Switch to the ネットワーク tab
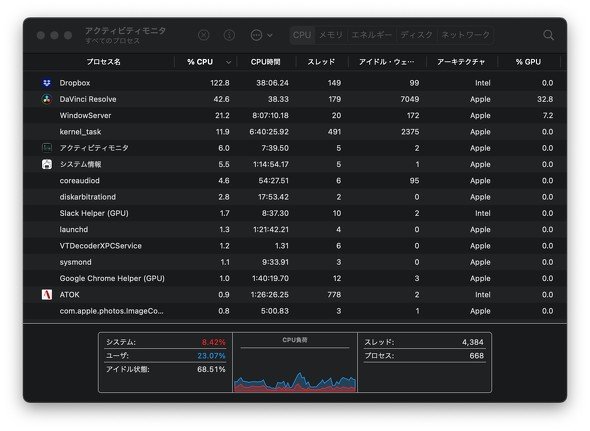The height and width of the screenshot is (431, 590). (x=465, y=35)
